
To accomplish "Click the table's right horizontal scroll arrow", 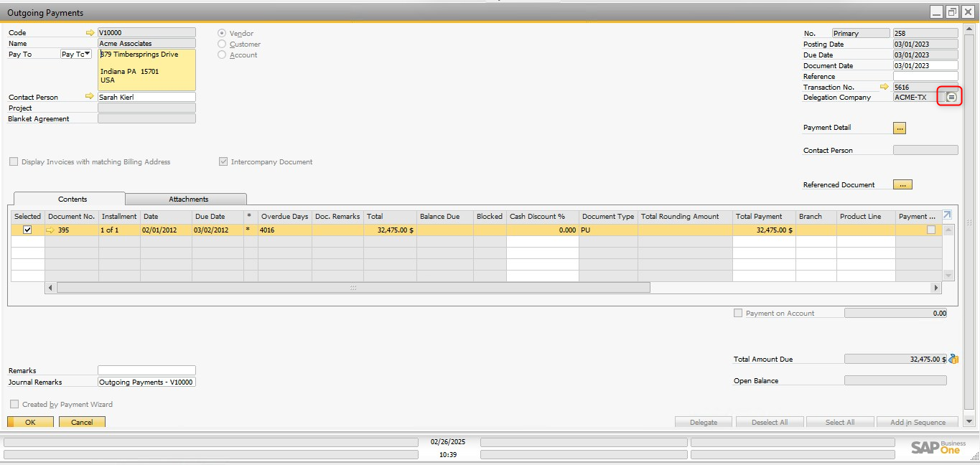I will click(x=935, y=288).
